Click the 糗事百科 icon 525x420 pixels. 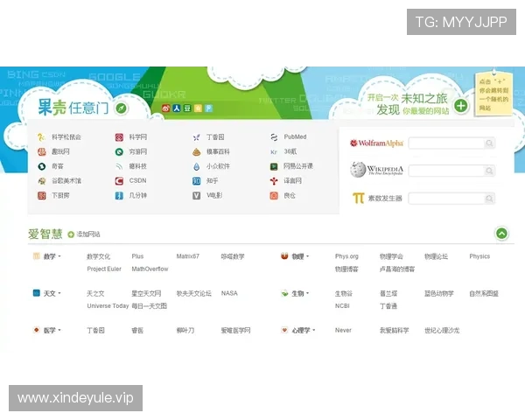click(197, 151)
